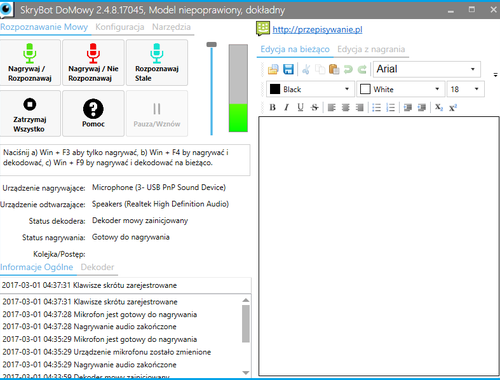Viewport: 500px width, 380px height.
Task: Activate Rozpoznawaj Stale teal microphone
Action: tap(157, 63)
